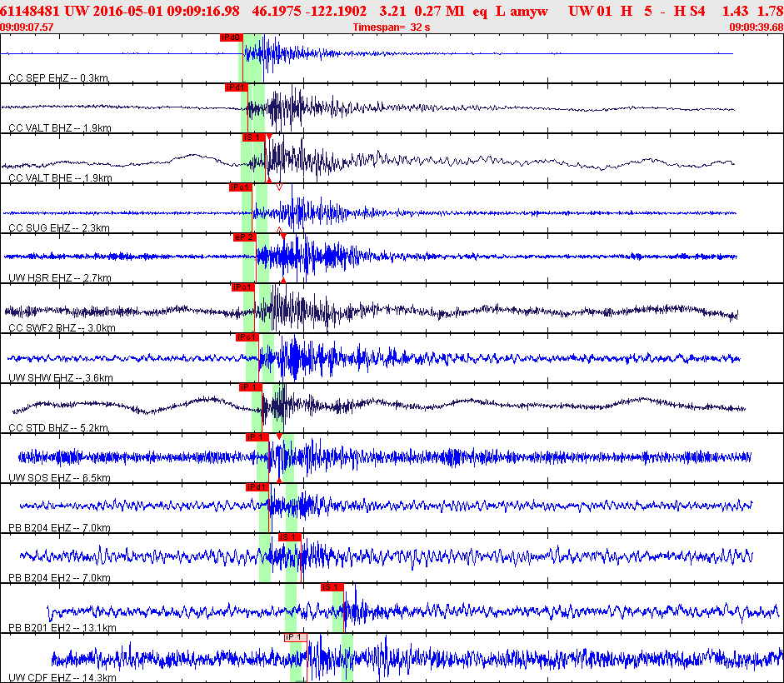Select the iPc1 pick flag on CC SUG EHZ
The image size is (784, 683).
point(240,187)
